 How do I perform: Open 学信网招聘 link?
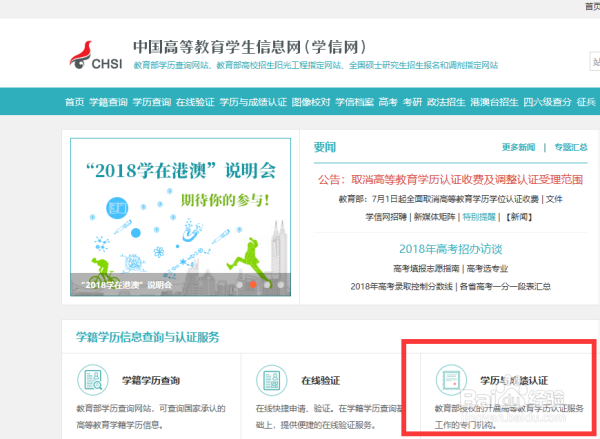pos(386,217)
